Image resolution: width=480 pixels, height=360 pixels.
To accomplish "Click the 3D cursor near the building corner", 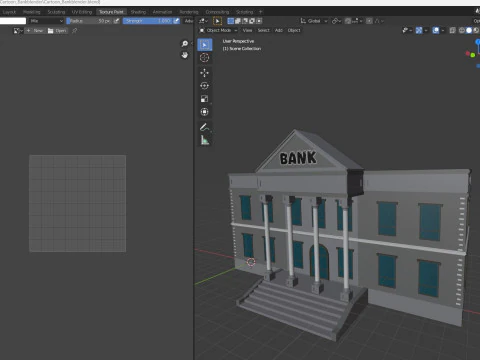I will tap(251, 262).
